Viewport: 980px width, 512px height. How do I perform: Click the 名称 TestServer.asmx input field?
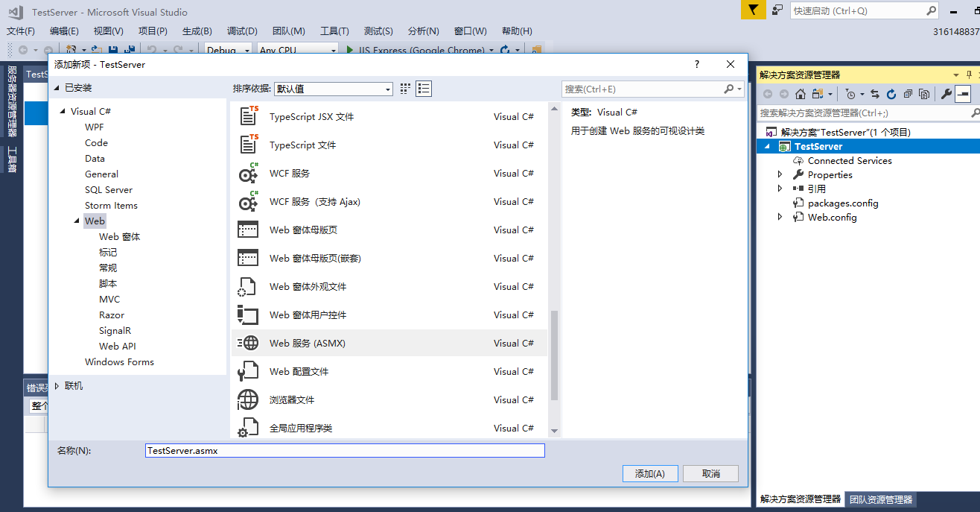[345, 451]
